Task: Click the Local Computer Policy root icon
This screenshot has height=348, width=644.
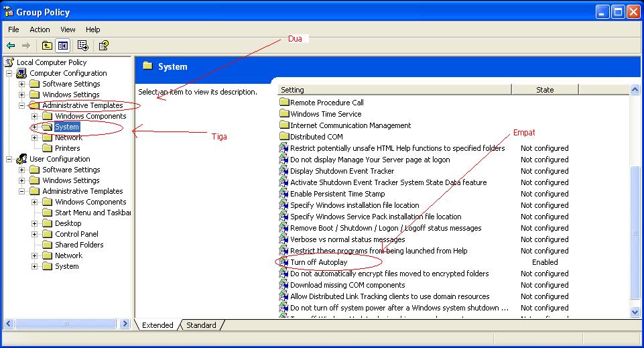Action: [x=9, y=62]
